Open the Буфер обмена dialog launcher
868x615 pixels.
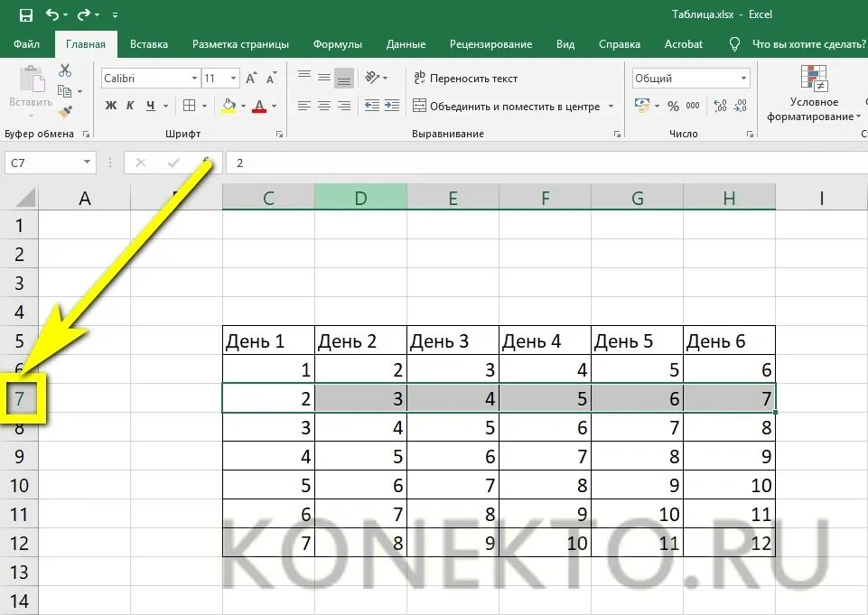click(x=86, y=134)
